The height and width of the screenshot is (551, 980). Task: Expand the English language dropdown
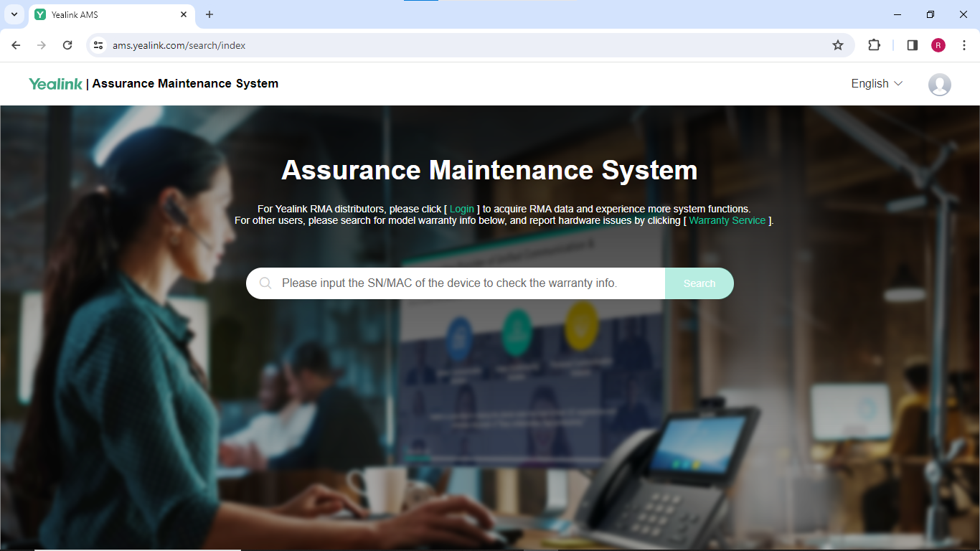point(876,84)
